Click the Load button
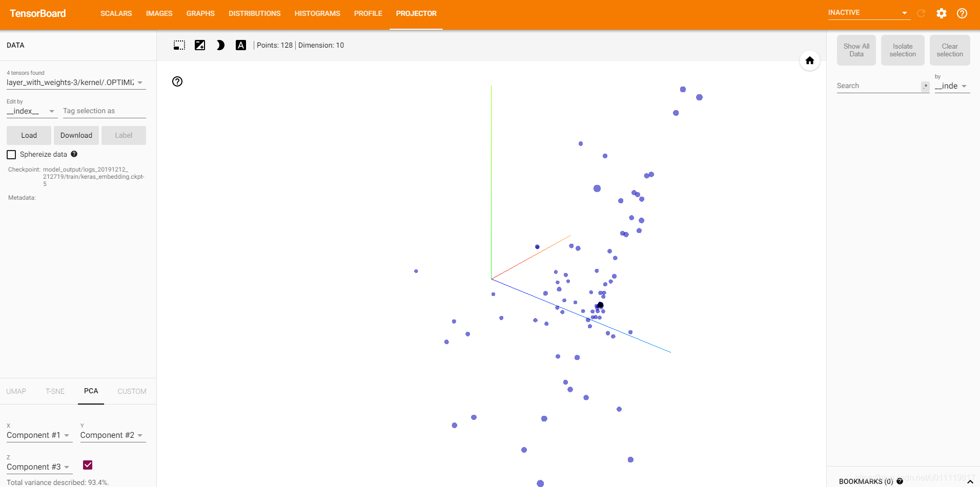The width and height of the screenshot is (980, 487). [x=29, y=135]
